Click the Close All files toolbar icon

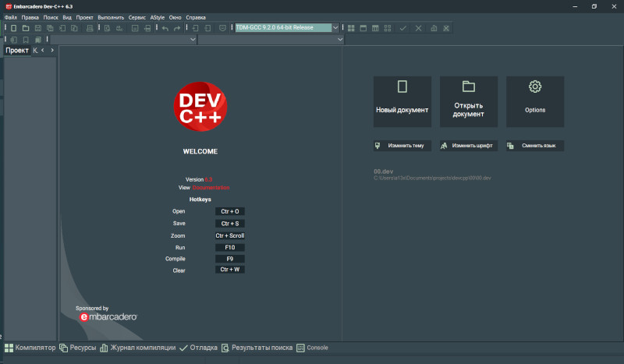(74, 28)
